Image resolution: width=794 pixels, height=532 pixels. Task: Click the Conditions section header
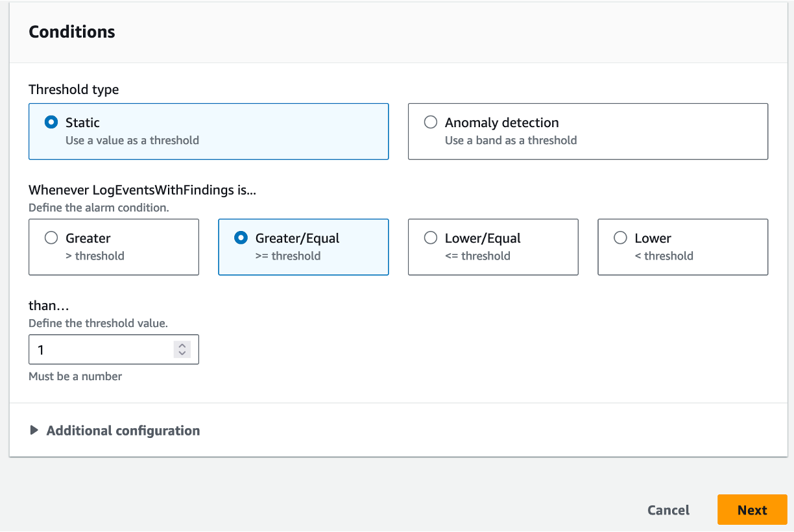pos(71,31)
